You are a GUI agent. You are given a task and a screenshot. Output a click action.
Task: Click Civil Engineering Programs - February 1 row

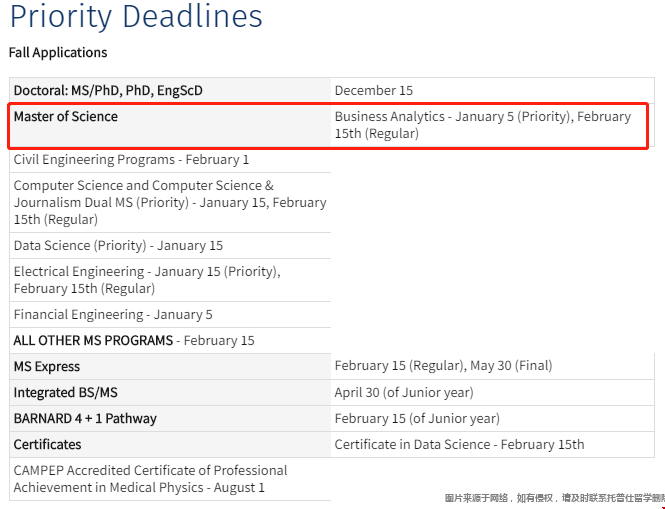pos(131,159)
